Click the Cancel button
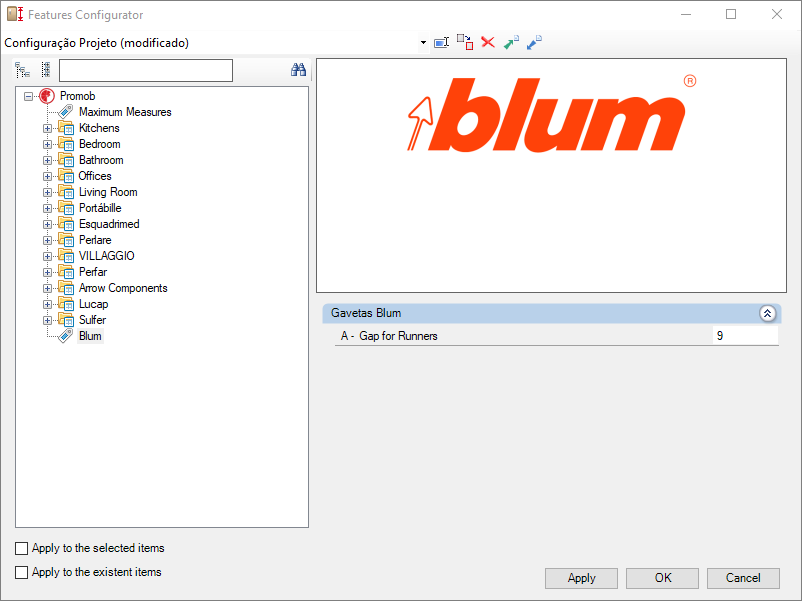802x601 pixels. pyautogui.click(x=743, y=578)
